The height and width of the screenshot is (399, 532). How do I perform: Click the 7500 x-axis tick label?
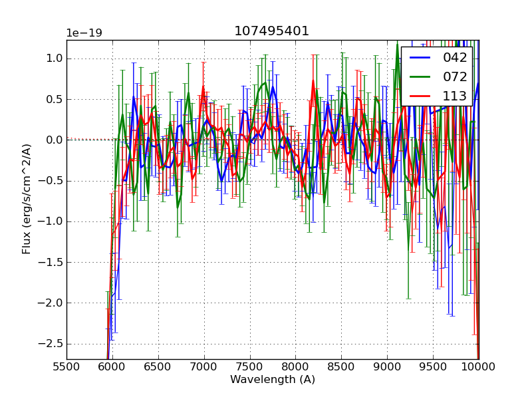pyautogui.click(x=250, y=365)
